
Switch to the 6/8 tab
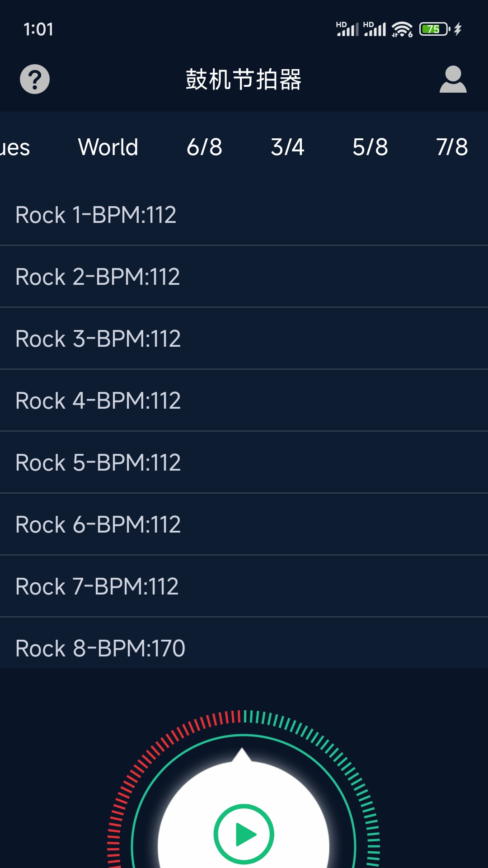coord(204,147)
